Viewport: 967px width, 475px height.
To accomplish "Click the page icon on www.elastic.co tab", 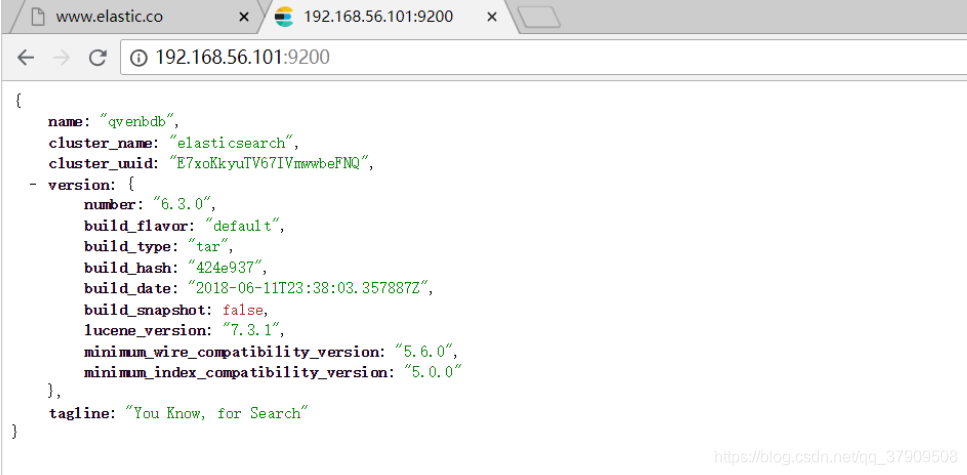I will [38, 17].
